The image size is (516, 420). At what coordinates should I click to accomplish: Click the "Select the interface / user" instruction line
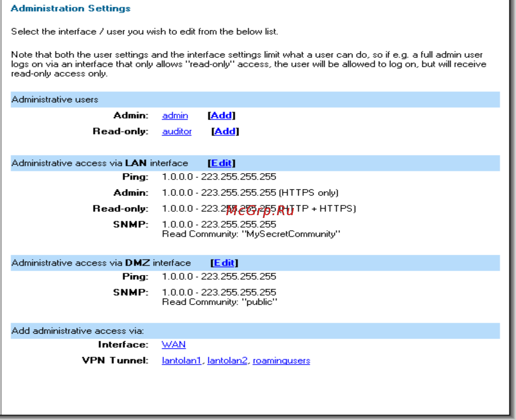[144, 32]
